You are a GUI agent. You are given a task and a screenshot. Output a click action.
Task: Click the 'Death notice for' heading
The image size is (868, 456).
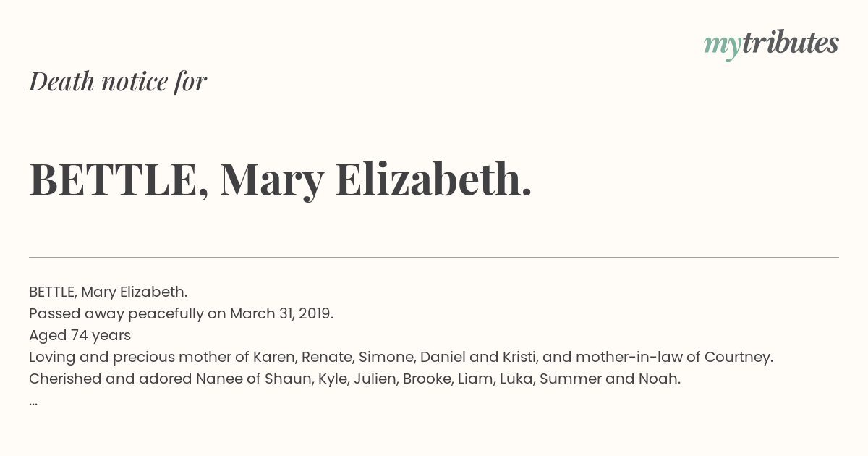coord(118,82)
